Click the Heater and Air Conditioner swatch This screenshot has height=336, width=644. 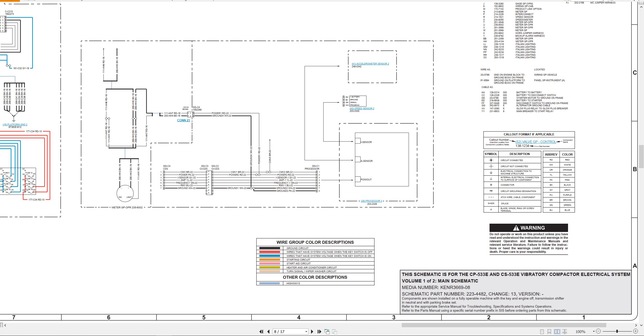pos(269,267)
